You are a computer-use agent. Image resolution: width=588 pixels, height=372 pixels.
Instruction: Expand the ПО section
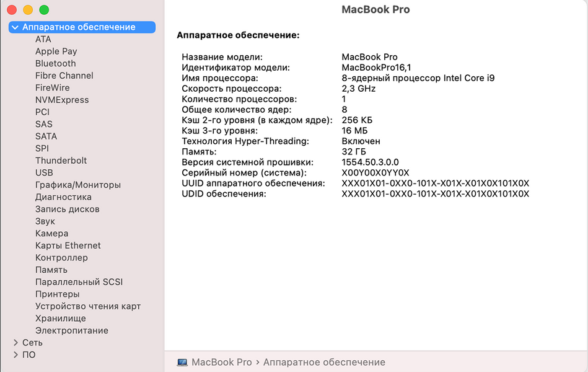coord(15,355)
